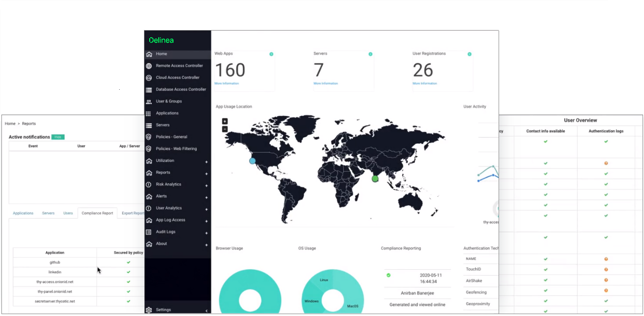The image size is (644, 316).
Task: Click the Settings gear icon
Action: (149, 310)
